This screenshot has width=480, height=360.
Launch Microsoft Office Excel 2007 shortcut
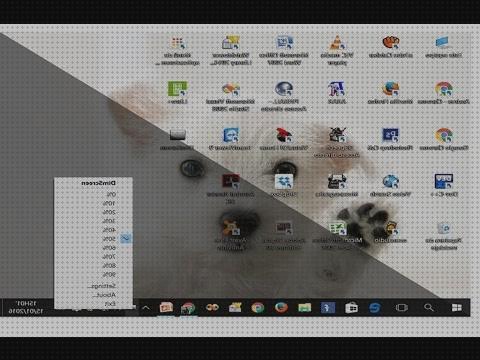click(337, 236)
